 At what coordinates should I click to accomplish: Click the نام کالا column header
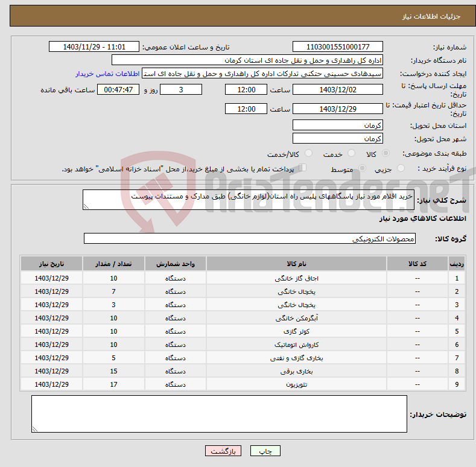click(x=296, y=264)
